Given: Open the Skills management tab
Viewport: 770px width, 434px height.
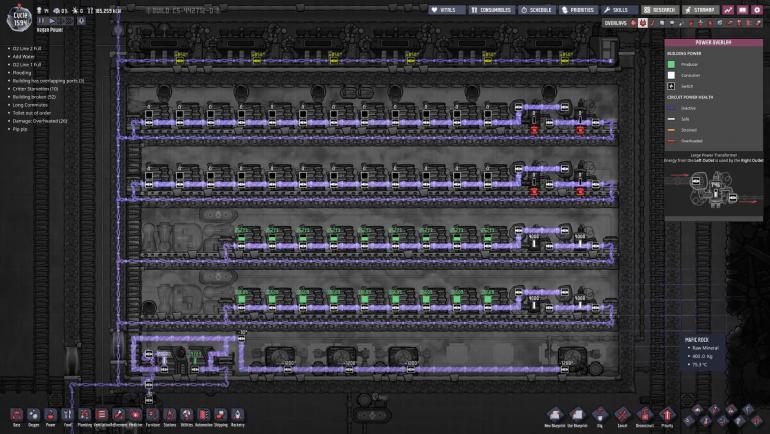Looking at the screenshot, I should click(618, 10).
